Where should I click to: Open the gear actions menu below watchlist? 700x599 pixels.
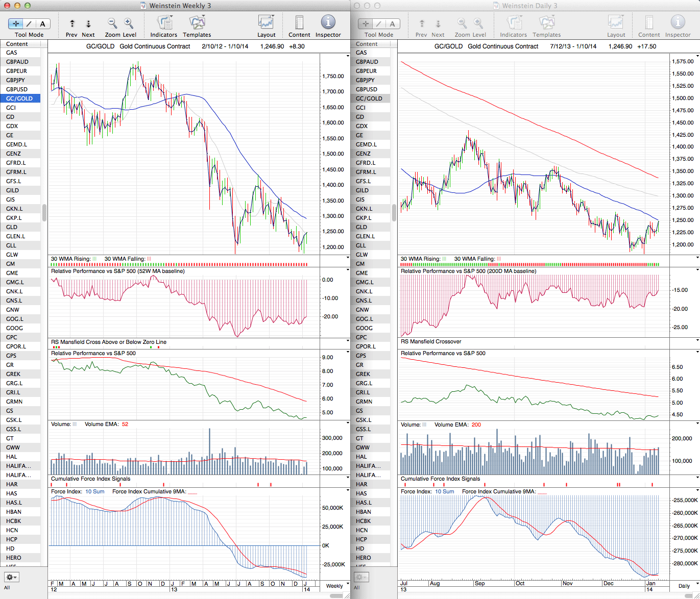(x=11, y=577)
